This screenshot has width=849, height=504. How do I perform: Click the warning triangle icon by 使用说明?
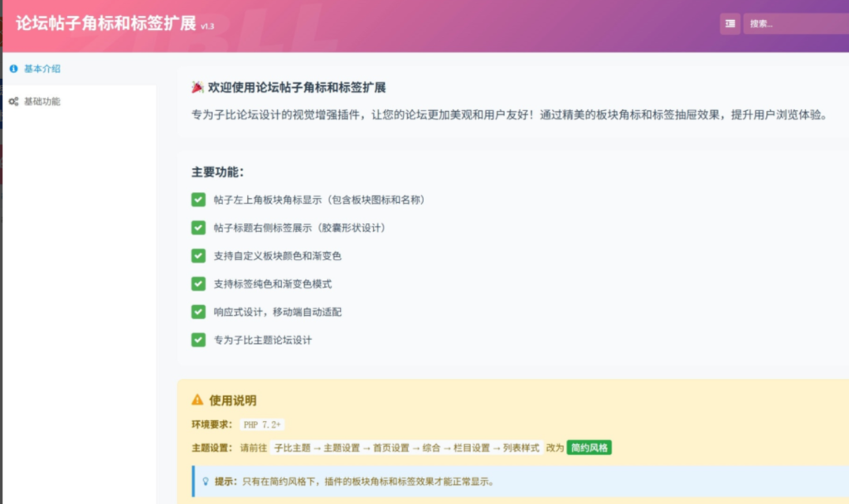coord(197,400)
